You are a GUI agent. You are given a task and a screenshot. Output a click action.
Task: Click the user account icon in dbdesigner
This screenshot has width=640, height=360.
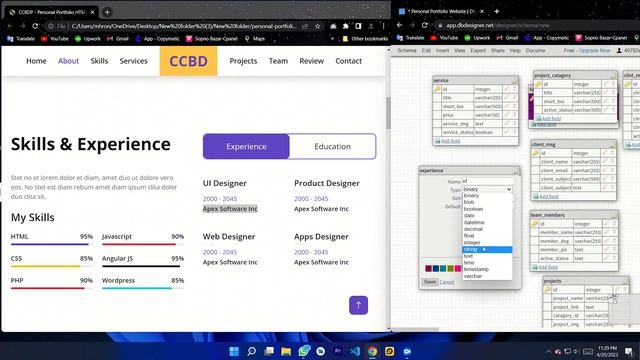(x=619, y=51)
